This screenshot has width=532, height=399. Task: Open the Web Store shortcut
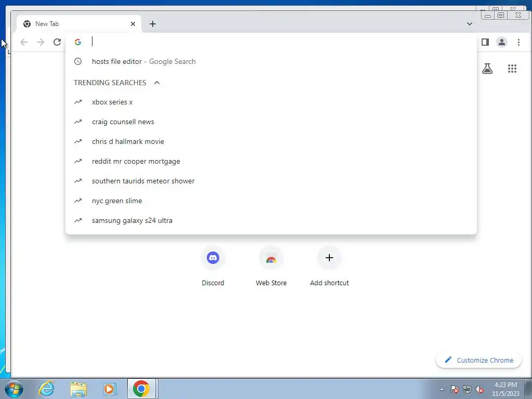point(271,266)
